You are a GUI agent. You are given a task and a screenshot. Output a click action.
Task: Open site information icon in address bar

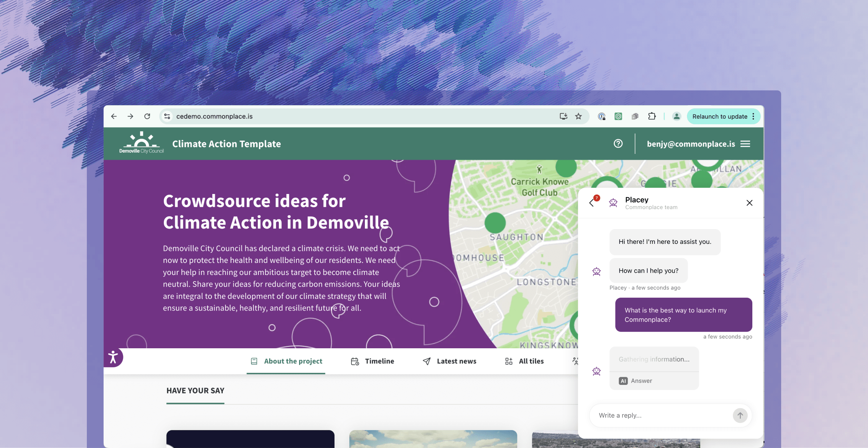[167, 116]
